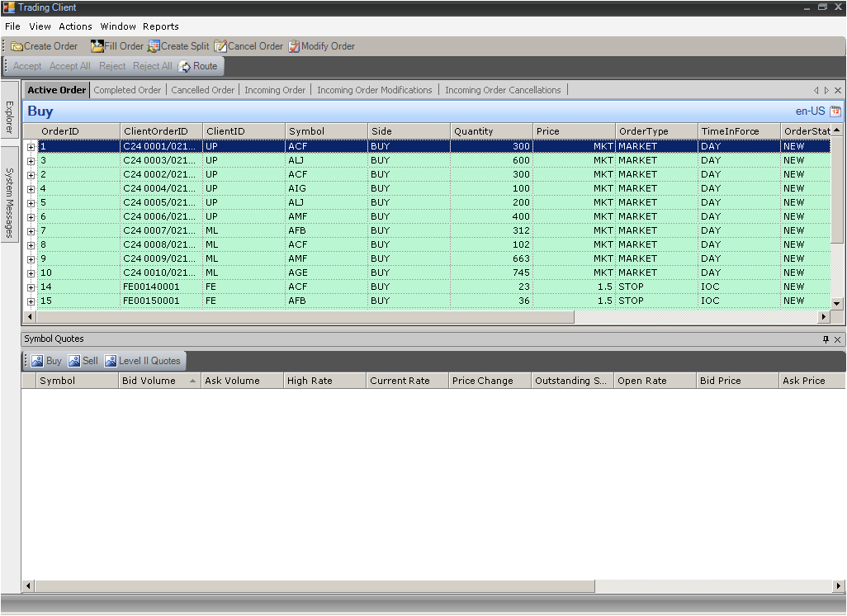
Task: Click the Create Order toolbar icon
Action: coord(17,46)
